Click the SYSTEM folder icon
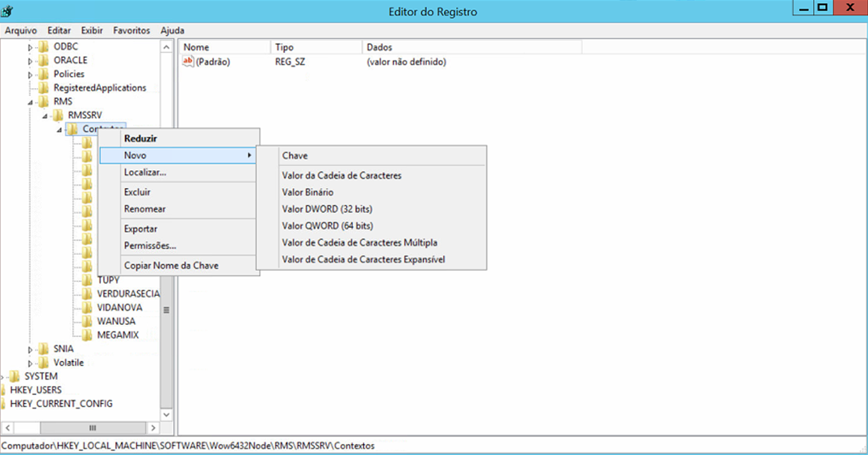This screenshot has height=455, width=868. point(14,376)
